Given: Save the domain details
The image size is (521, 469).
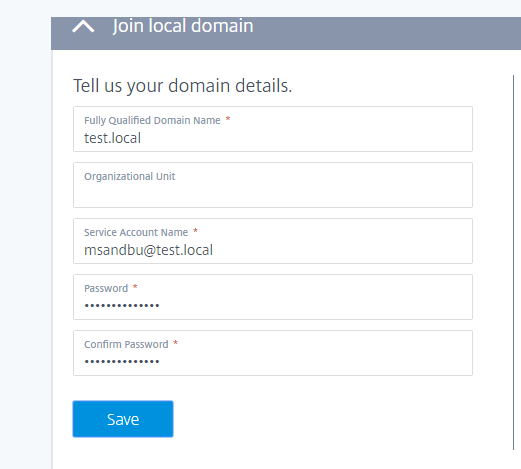Looking at the screenshot, I should coord(123,419).
